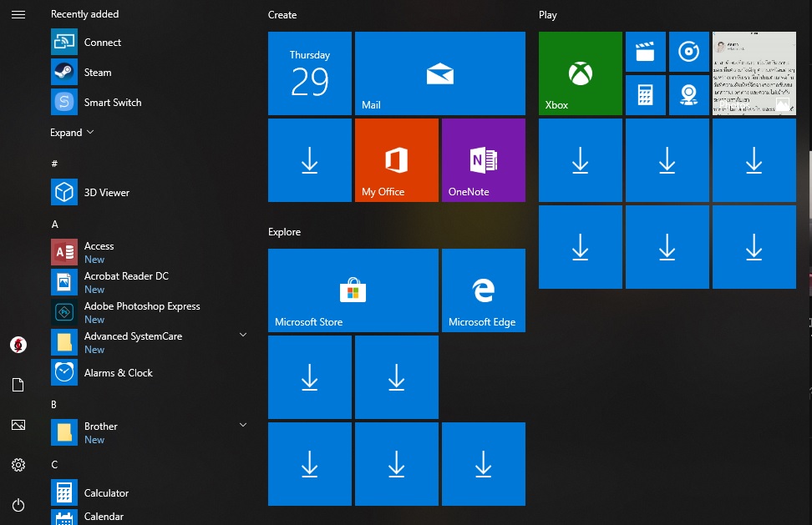Open Smart Switch app icon

tap(64, 102)
